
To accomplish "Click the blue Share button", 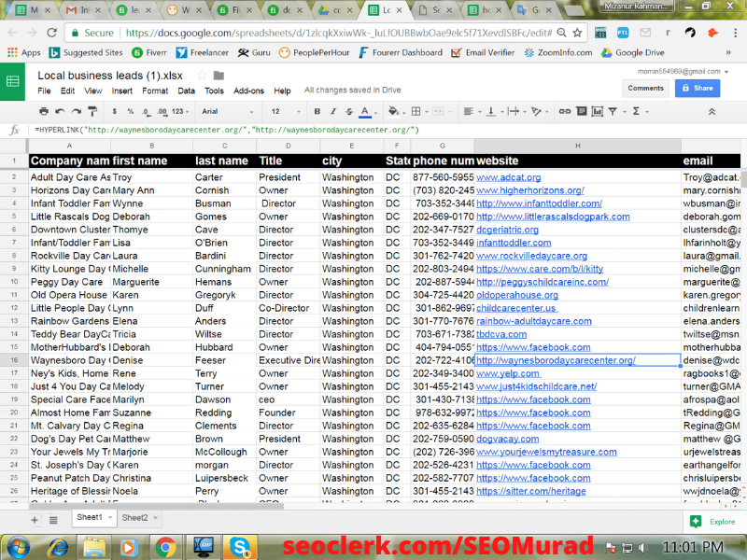I will (697, 88).
